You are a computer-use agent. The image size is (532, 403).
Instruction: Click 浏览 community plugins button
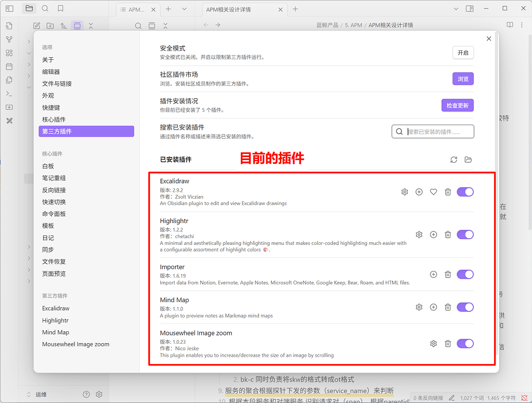click(x=463, y=79)
